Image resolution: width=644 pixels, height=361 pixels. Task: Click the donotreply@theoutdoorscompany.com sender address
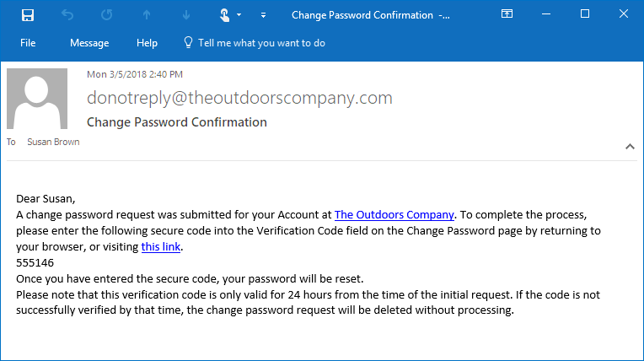(x=239, y=98)
